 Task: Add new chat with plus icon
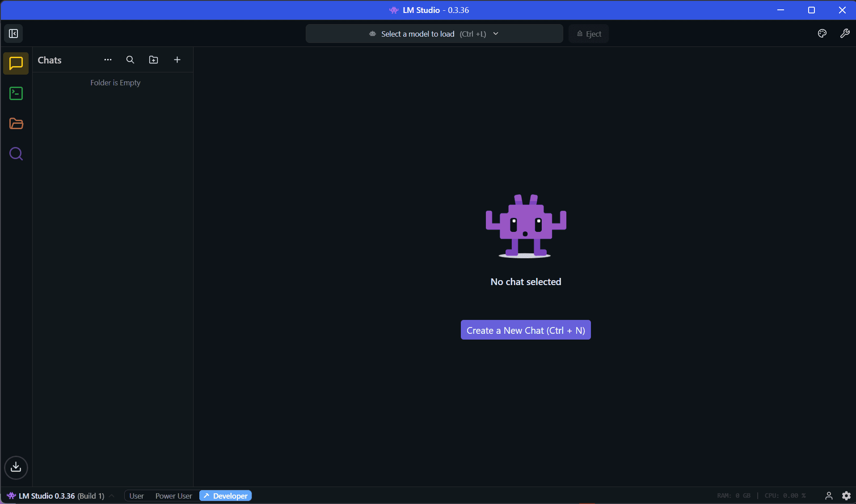click(177, 60)
